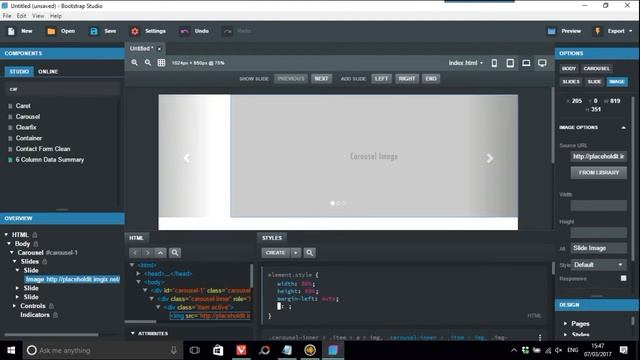Add slide to the Left

click(381, 78)
